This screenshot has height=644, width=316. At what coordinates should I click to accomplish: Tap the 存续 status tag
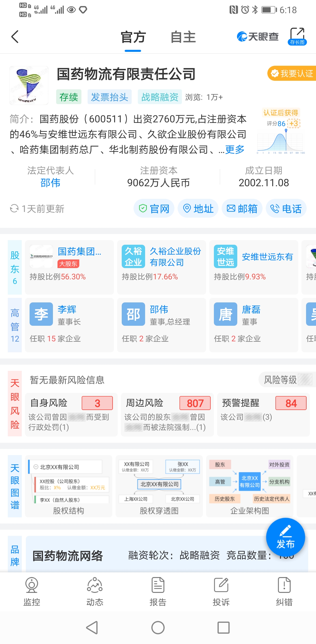[69, 97]
